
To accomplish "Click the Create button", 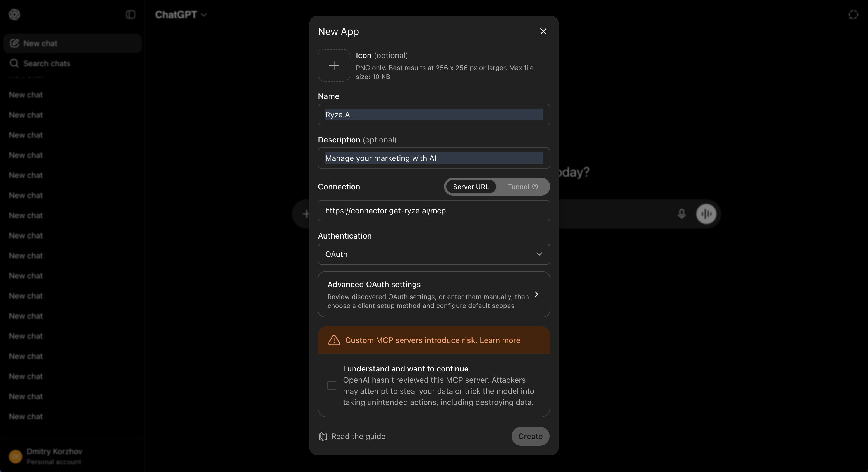I will (530, 436).
